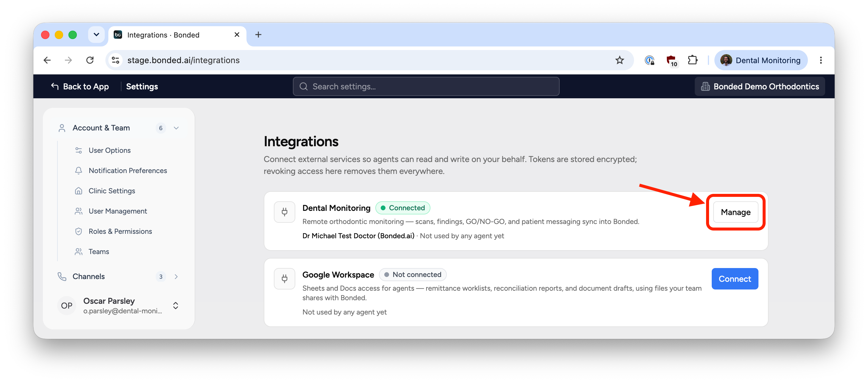Focus the Search settings field
Viewport: 868px width, 383px height.
(x=426, y=86)
